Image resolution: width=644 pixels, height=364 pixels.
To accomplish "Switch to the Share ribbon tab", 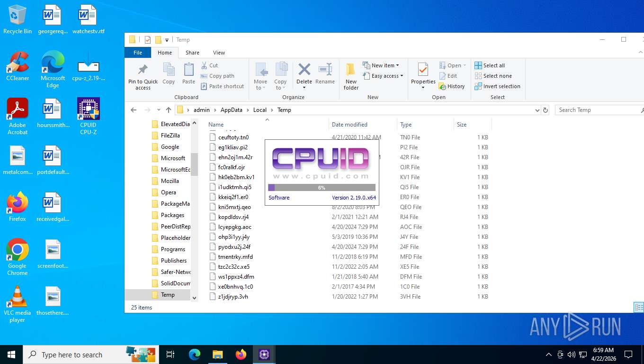I will [x=192, y=53].
